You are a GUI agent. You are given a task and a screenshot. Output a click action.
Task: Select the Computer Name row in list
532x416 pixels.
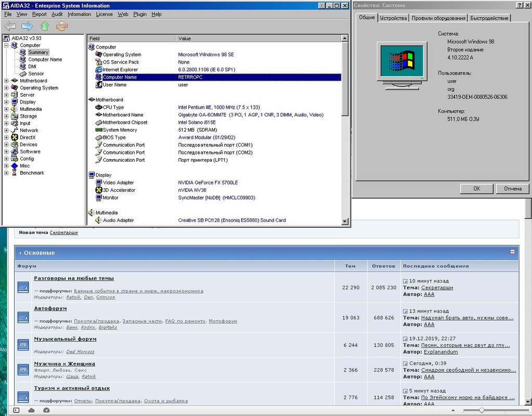218,77
